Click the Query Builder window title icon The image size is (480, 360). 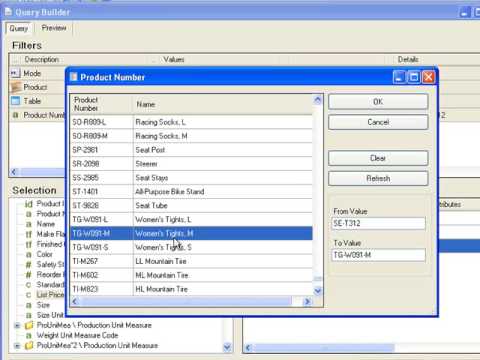(8, 12)
